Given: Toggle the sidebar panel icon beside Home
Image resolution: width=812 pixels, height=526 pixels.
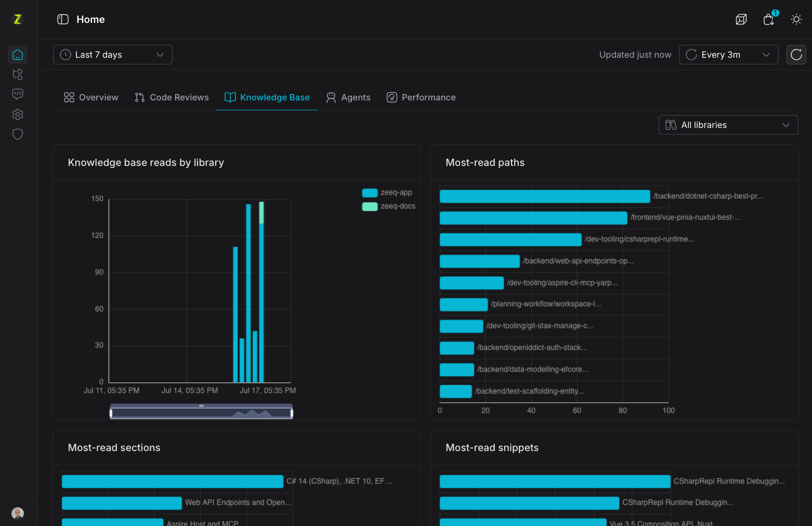Looking at the screenshot, I should (63, 19).
